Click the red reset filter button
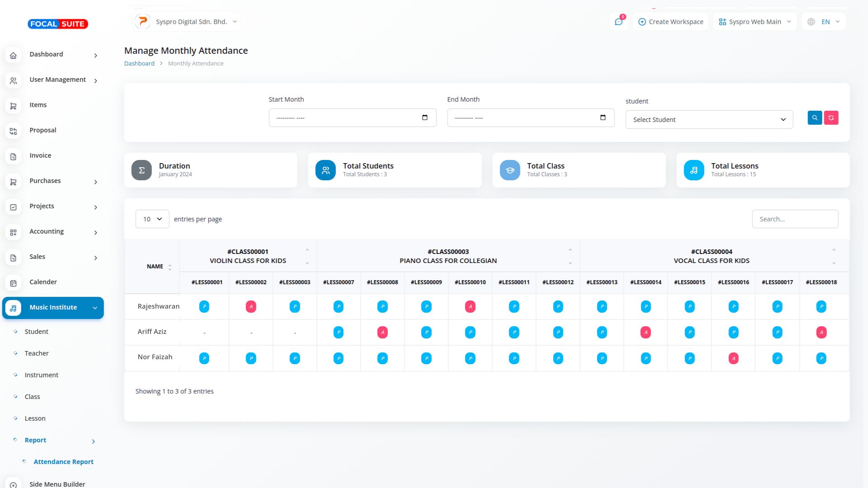The image size is (868, 488). pyautogui.click(x=831, y=118)
